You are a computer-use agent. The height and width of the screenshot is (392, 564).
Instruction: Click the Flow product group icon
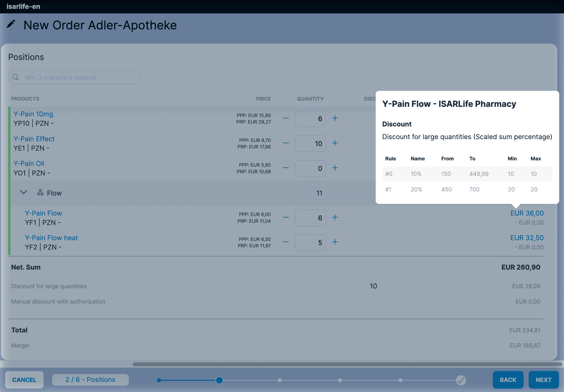point(40,192)
